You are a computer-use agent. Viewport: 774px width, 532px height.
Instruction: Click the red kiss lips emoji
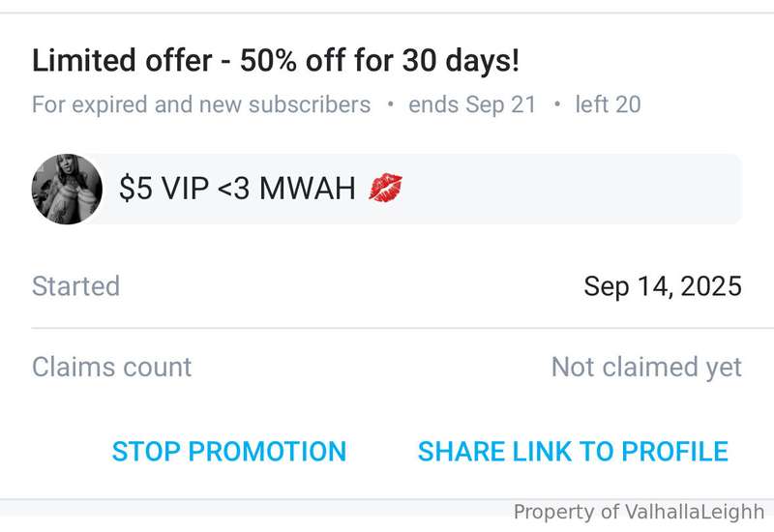[385, 188]
